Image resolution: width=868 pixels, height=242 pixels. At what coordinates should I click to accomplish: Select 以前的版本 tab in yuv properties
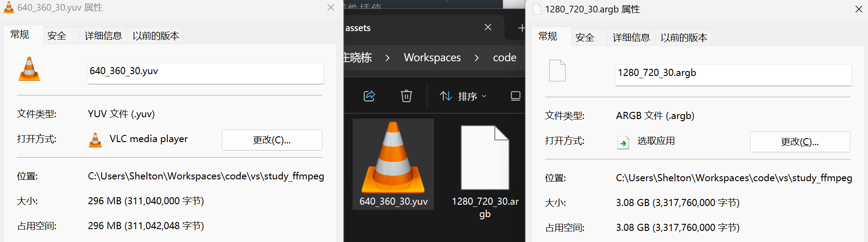pos(156,36)
